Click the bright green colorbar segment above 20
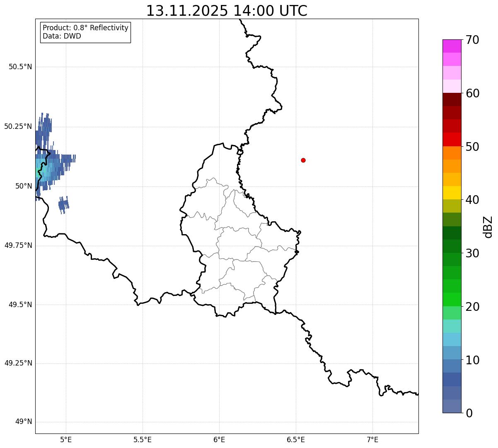The height and width of the screenshot is (448, 498). (452, 299)
